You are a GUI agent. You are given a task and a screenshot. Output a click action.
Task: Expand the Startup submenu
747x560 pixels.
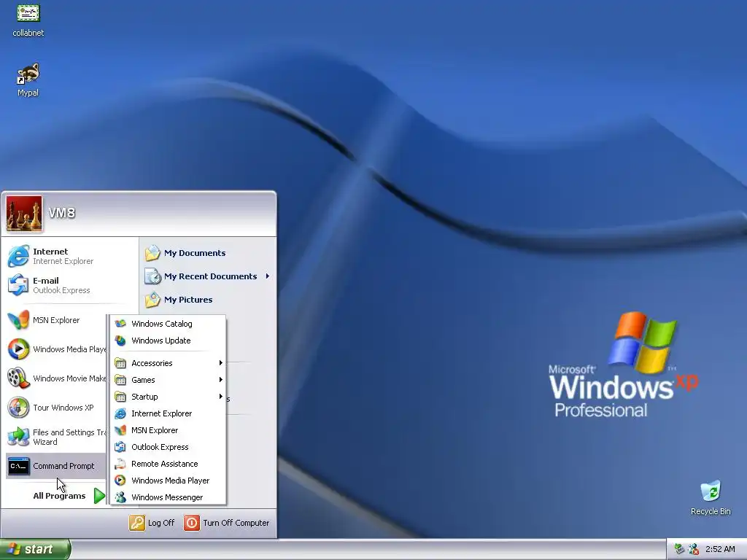pyautogui.click(x=169, y=396)
